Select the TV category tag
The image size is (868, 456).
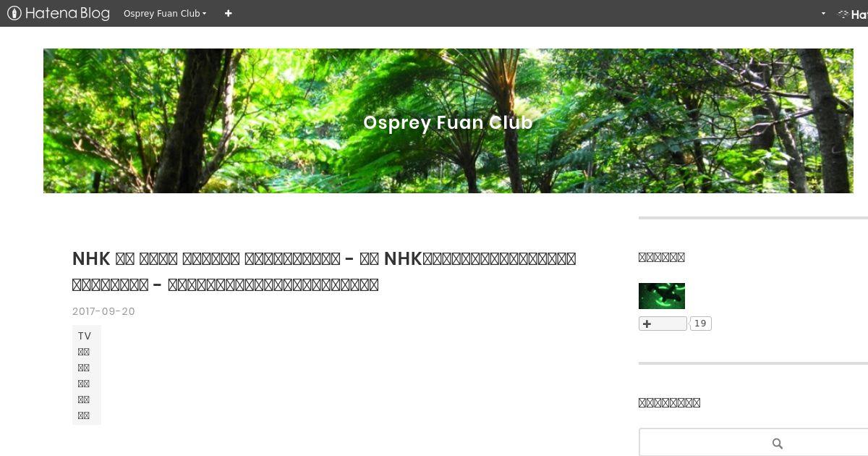pos(85,336)
